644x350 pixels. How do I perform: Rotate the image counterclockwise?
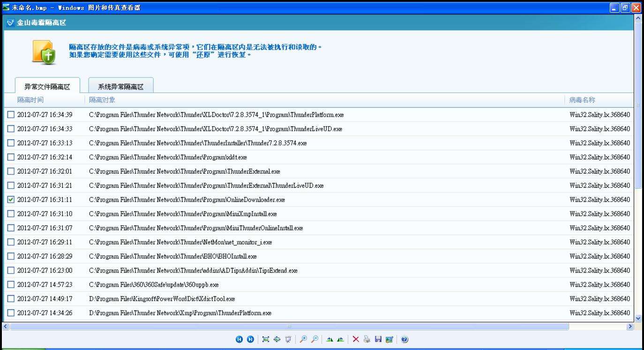(x=341, y=339)
